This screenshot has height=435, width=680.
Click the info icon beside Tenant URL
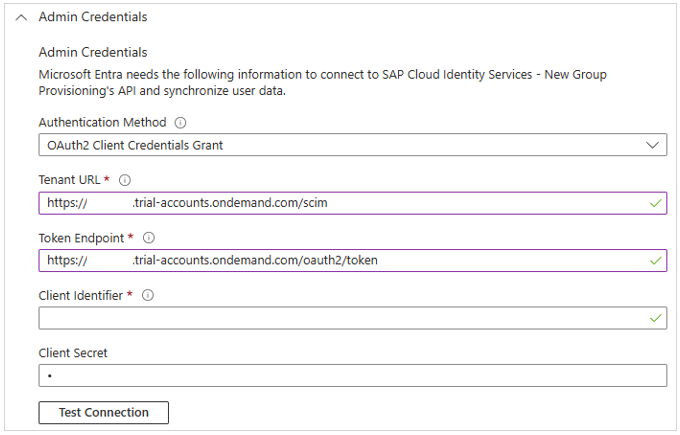[x=125, y=181]
